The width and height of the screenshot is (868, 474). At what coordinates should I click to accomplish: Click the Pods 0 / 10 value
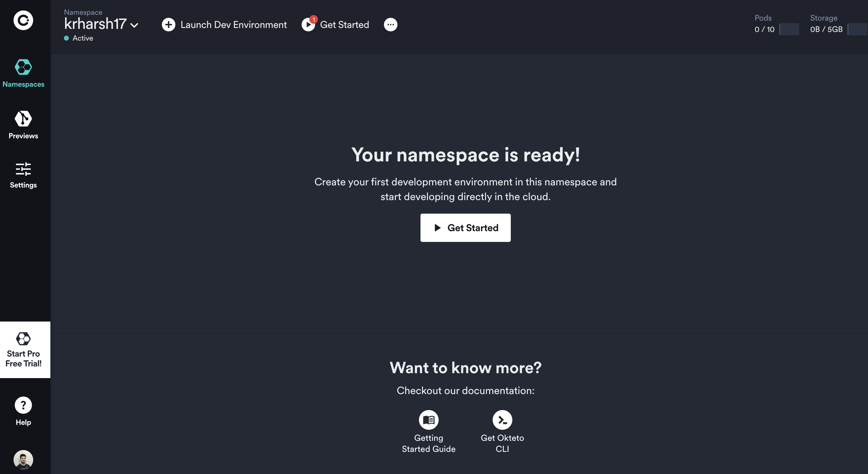pyautogui.click(x=764, y=29)
